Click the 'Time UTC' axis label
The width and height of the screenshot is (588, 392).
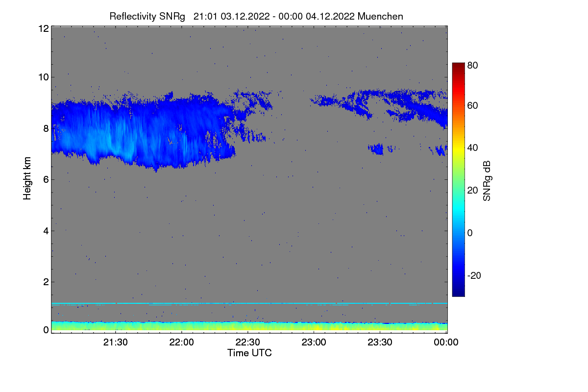point(249,353)
